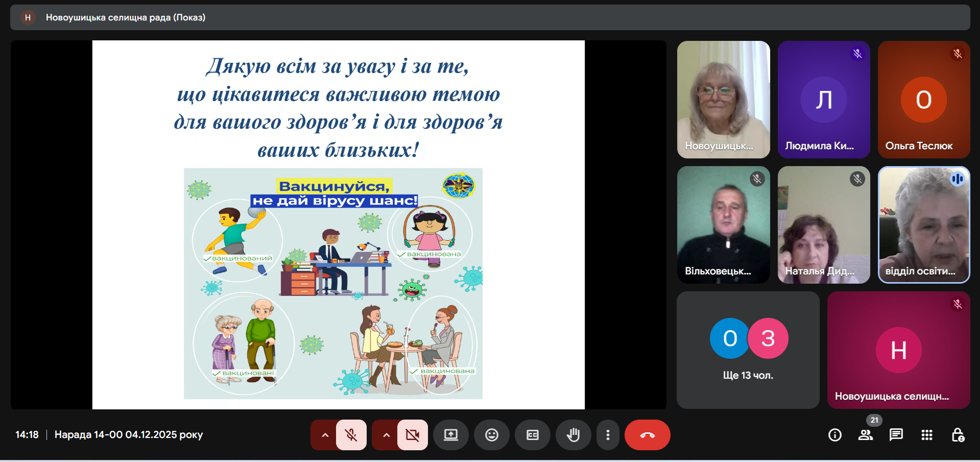
Task: Toggle closed captions on
Action: click(532, 435)
